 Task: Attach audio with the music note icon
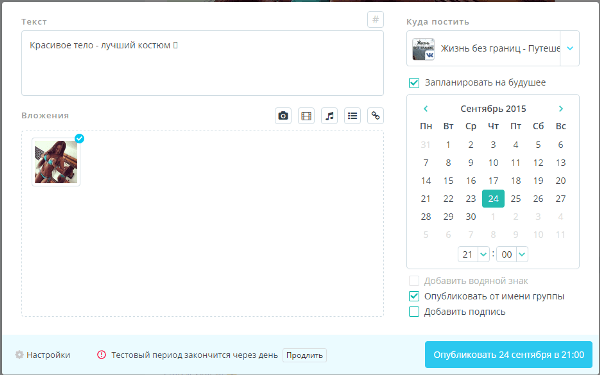pos(329,116)
